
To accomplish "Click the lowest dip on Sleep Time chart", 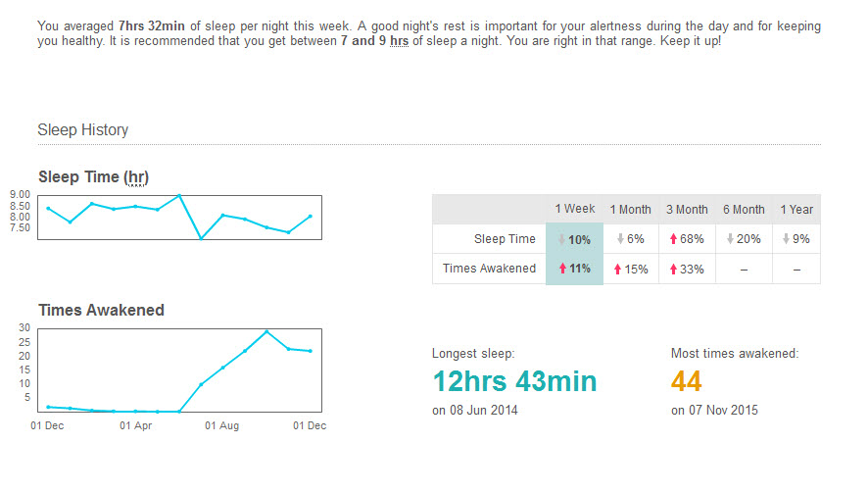I will (x=201, y=238).
